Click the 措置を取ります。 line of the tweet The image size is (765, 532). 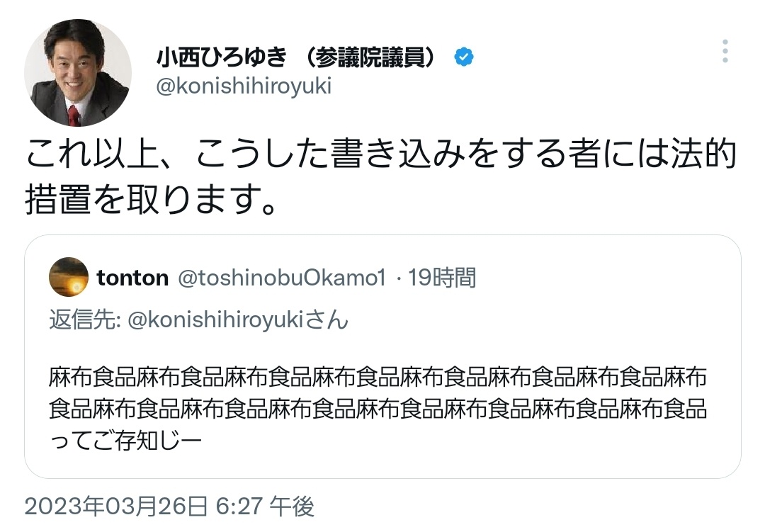click(x=150, y=200)
